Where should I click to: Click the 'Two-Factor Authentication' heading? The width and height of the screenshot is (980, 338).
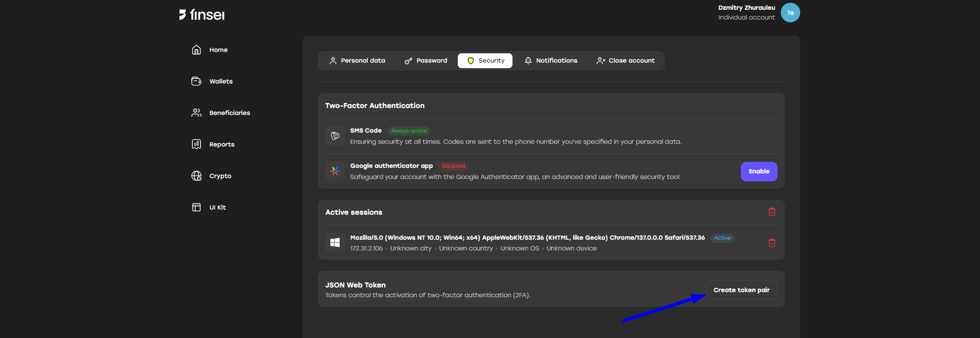374,106
